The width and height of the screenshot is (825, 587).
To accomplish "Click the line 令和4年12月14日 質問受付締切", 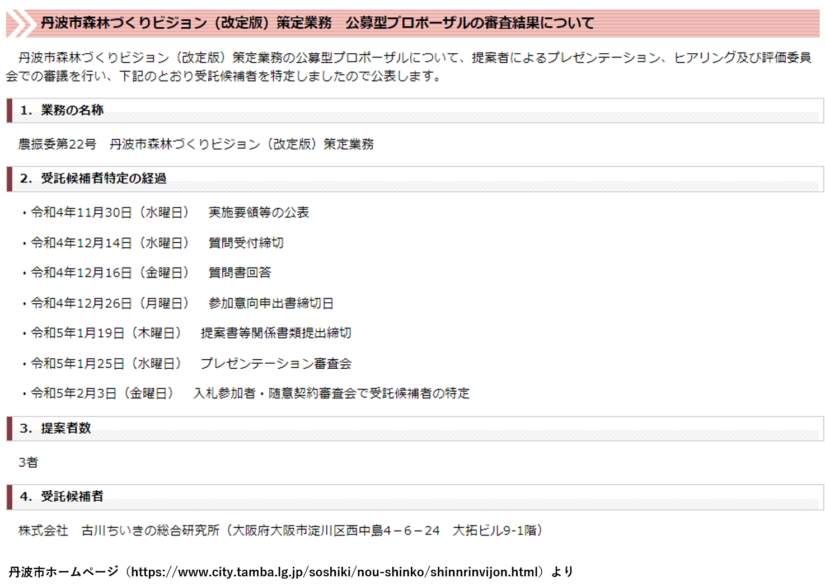I will pyautogui.click(x=152, y=243).
